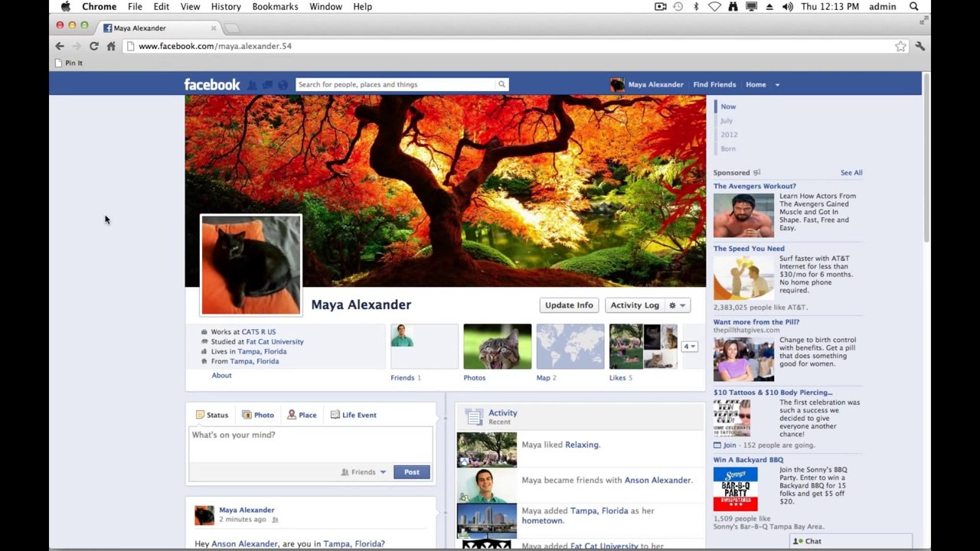Click the search magnifier icon in Facebook bar

[501, 84]
